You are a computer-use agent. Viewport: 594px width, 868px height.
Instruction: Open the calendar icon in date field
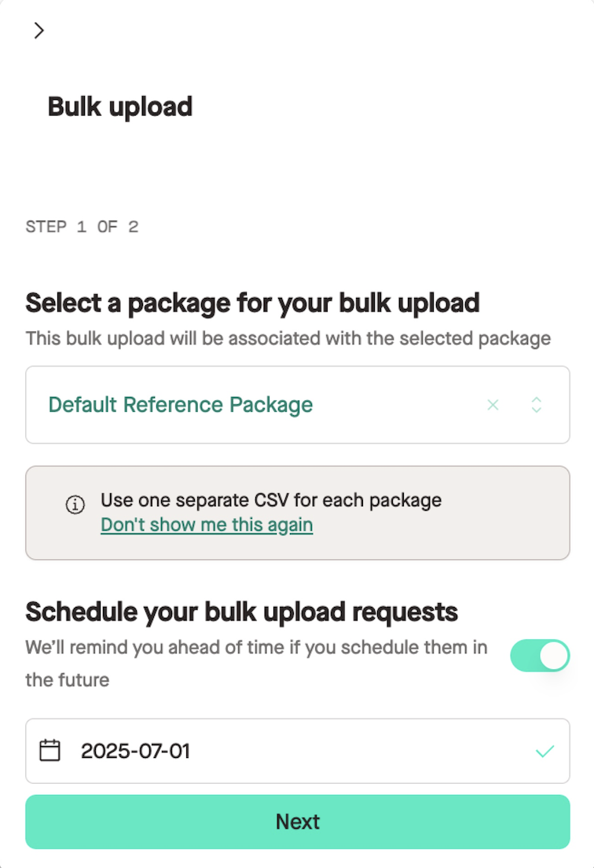[x=49, y=751]
